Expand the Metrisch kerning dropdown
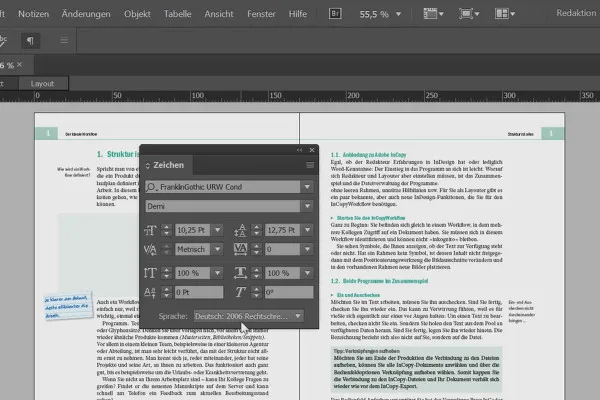The image size is (600, 400). 217,250
